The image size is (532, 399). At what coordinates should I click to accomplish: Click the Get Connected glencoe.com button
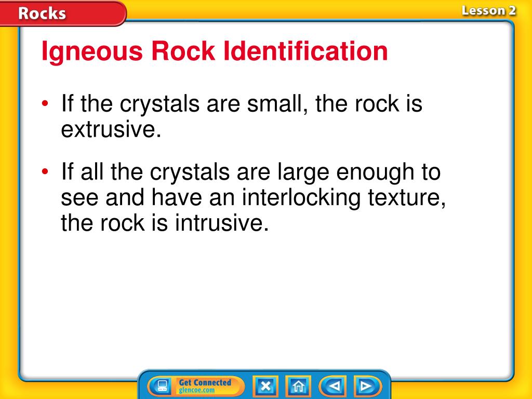[x=196, y=386]
